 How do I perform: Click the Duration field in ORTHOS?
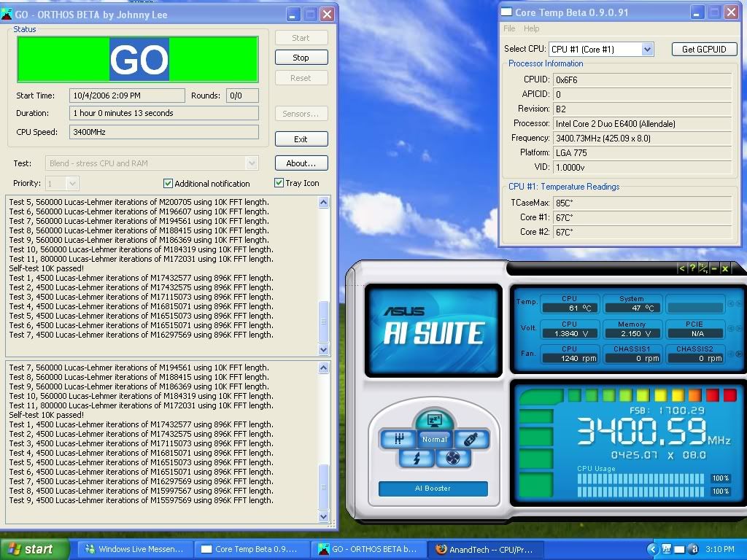coord(164,113)
